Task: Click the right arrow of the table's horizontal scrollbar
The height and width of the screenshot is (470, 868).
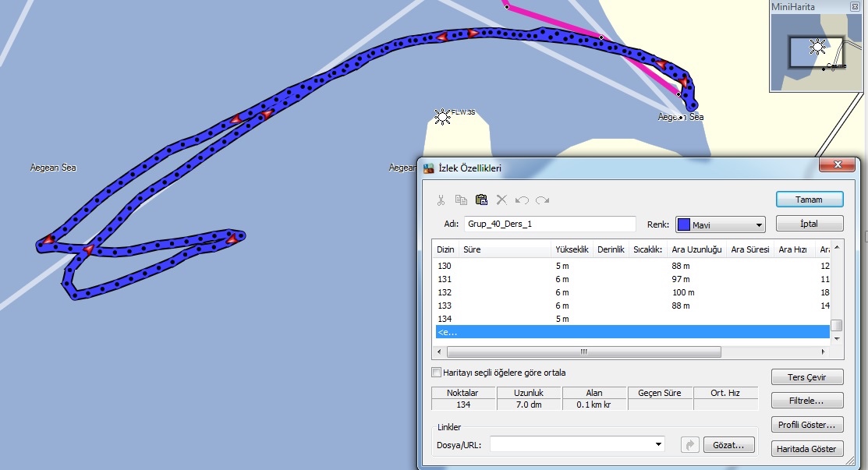Action: pos(824,352)
